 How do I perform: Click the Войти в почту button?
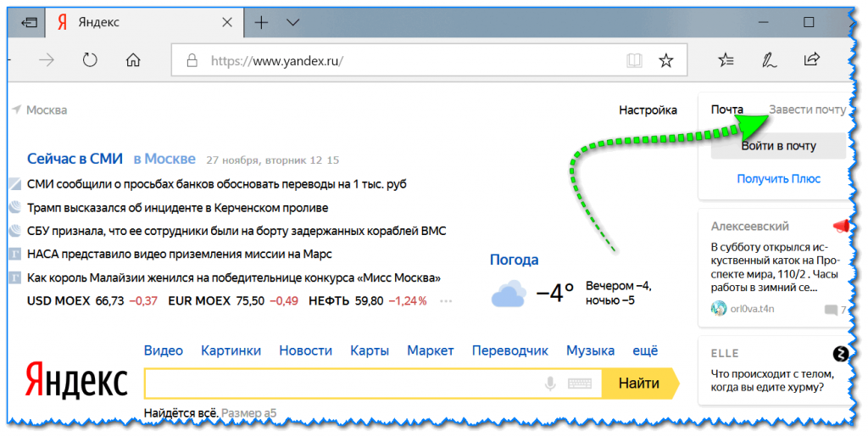pos(778,146)
